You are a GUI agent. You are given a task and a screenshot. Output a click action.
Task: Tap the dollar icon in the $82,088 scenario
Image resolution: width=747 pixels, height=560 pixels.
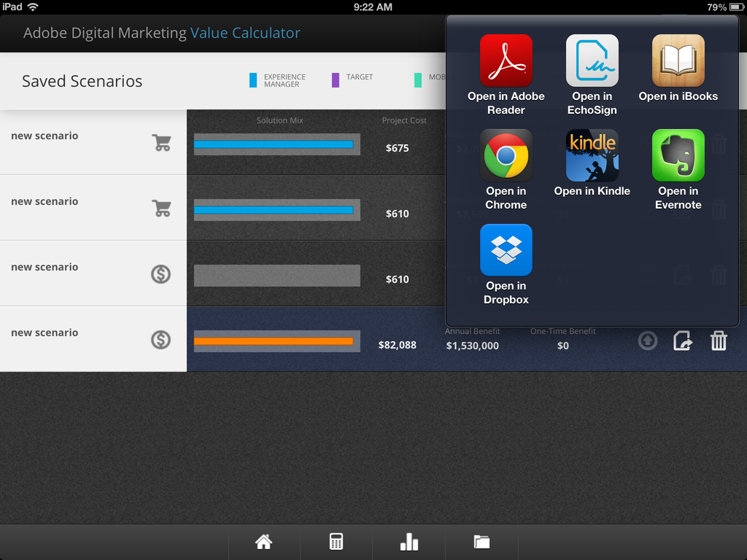pyautogui.click(x=161, y=340)
